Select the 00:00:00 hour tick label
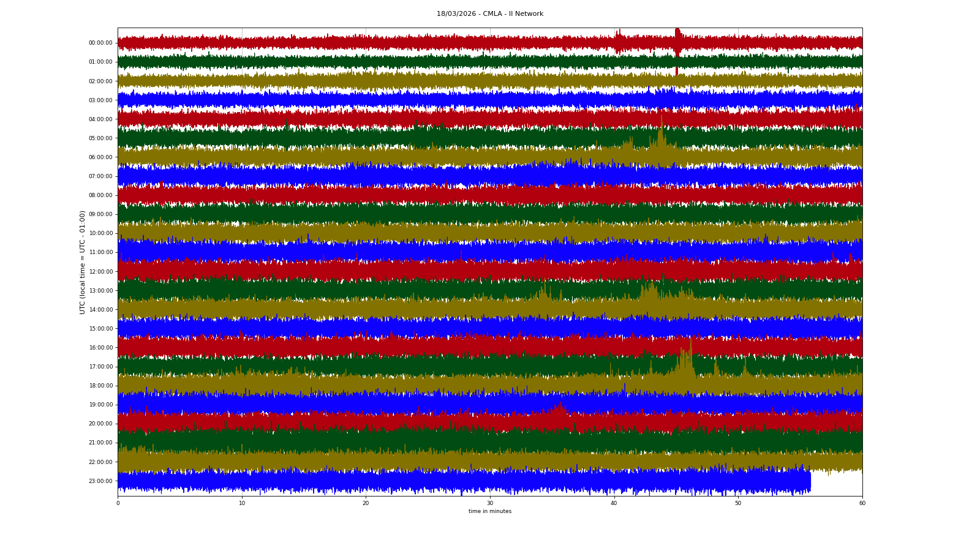Image resolution: width=980 pixels, height=551 pixels. pos(100,43)
